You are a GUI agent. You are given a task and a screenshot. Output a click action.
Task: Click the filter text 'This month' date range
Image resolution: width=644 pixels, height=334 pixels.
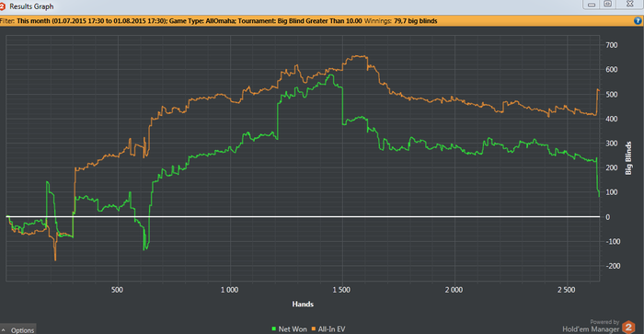[x=92, y=21]
